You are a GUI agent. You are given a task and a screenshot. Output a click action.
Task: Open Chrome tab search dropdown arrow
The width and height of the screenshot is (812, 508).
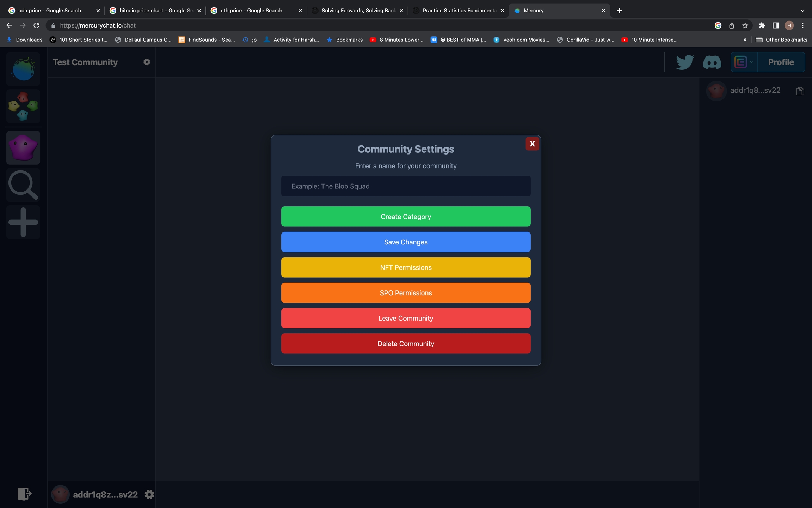(802, 11)
